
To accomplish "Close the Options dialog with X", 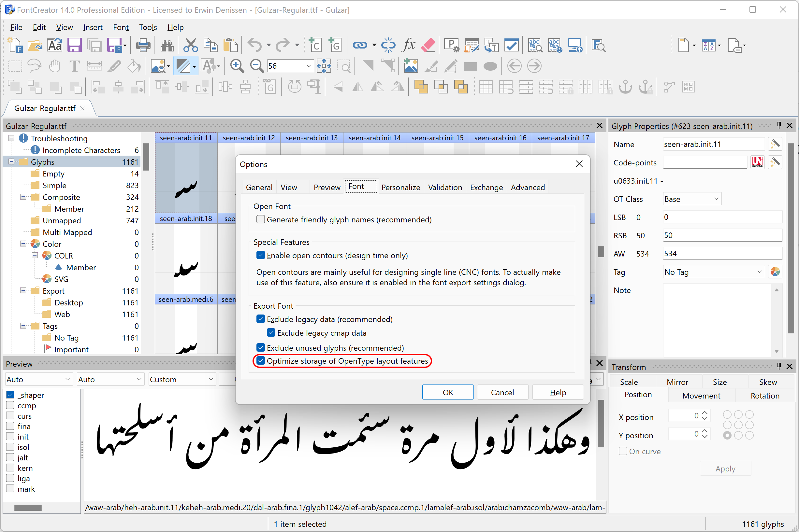I will (x=579, y=164).
